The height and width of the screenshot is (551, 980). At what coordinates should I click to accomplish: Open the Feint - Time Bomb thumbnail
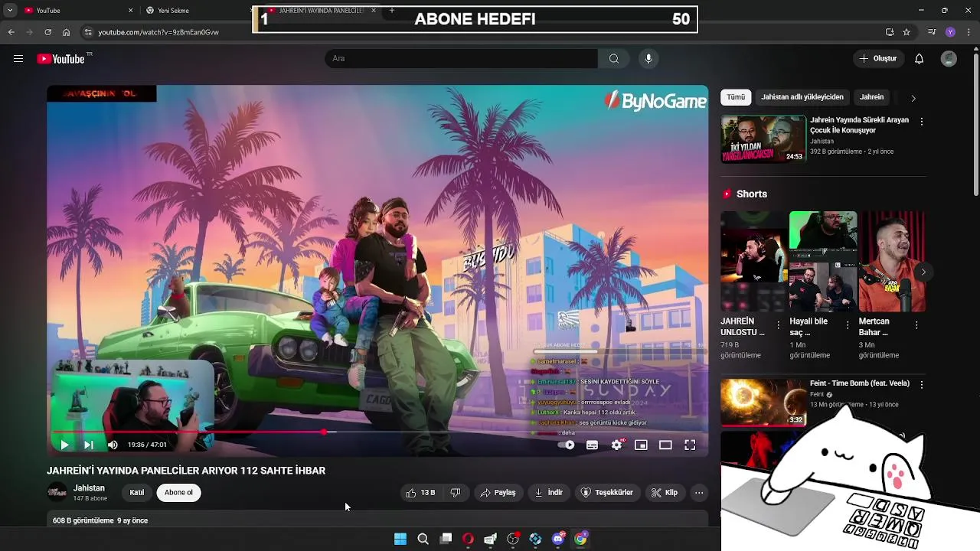point(763,403)
